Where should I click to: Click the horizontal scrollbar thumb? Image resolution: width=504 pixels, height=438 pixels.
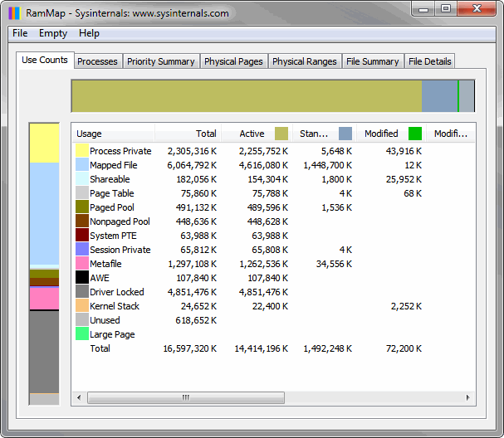point(186,397)
